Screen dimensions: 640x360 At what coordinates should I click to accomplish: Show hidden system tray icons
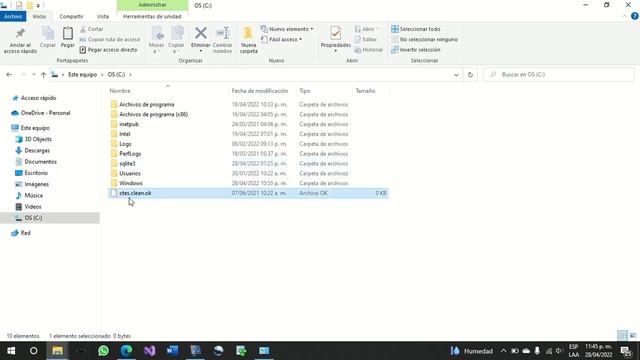pyautogui.click(x=503, y=351)
